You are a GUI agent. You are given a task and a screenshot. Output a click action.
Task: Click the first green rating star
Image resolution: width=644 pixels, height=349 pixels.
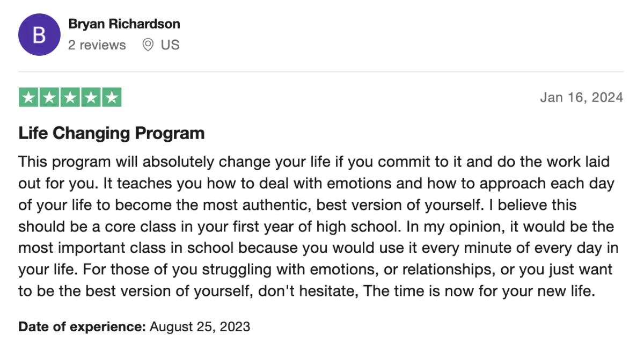tap(29, 98)
